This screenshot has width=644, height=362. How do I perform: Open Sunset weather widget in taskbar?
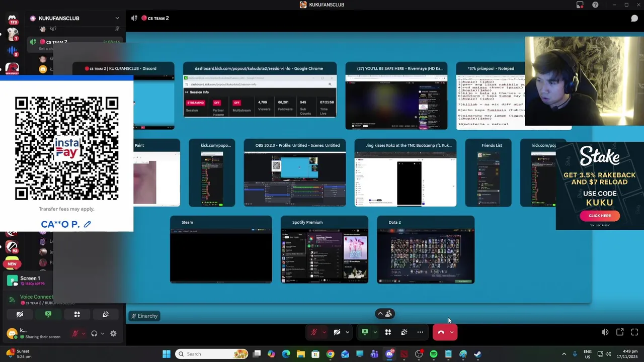click(19, 354)
